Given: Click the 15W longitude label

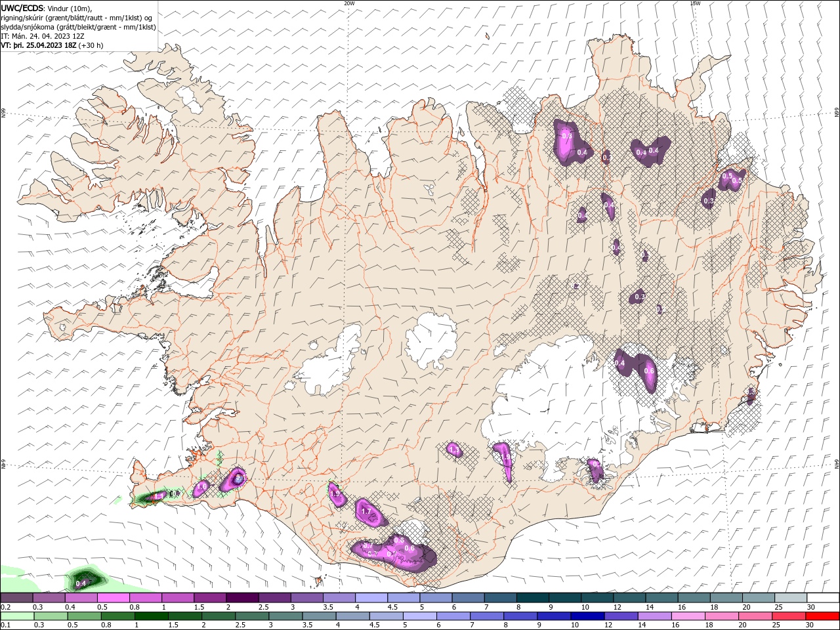Looking at the screenshot, I should 695,3.
